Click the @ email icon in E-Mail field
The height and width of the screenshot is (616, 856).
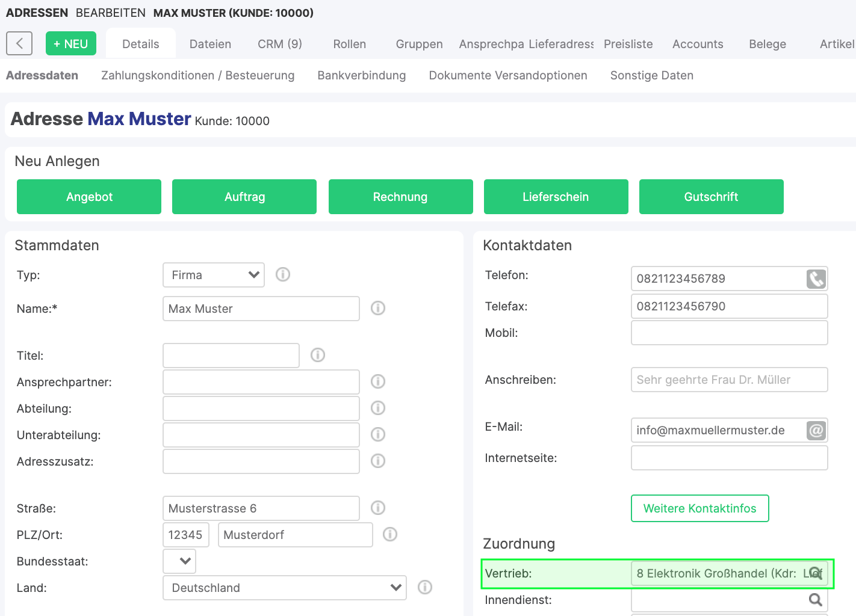coord(816,431)
